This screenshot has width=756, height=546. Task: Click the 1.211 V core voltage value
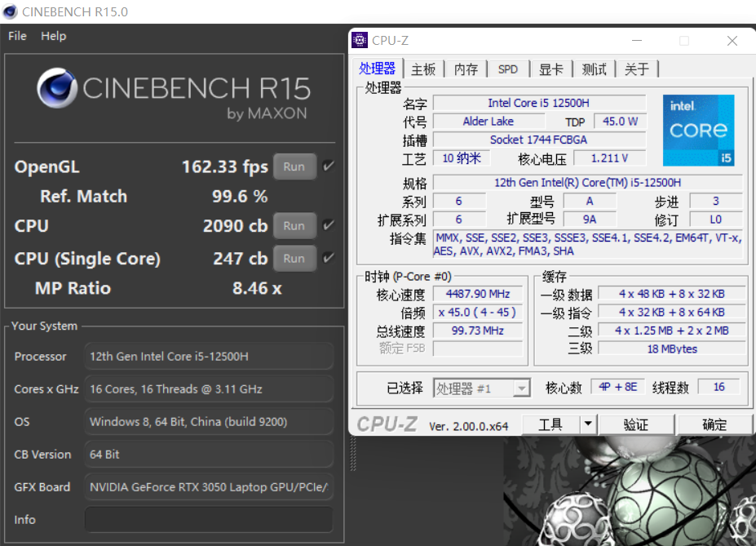pos(609,158)
